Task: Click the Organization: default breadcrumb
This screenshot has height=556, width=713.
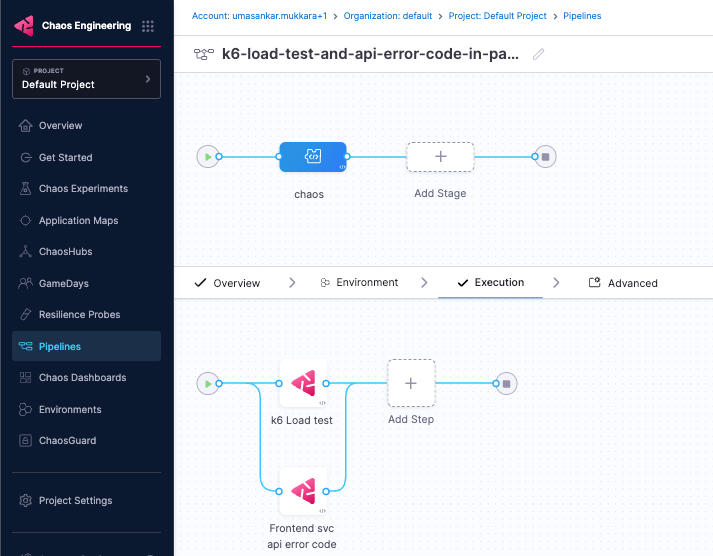Action: click(387, 16)
